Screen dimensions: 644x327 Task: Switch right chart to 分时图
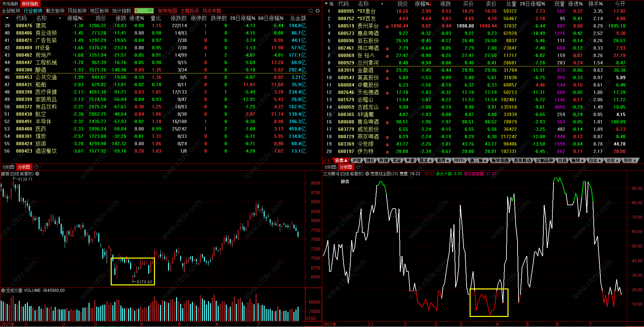[330, 167]
